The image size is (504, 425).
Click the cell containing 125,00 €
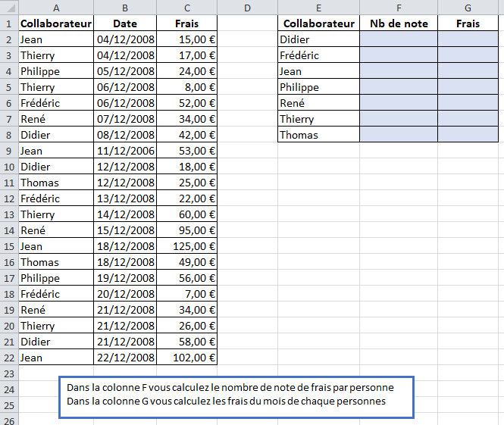pos(187,246)
